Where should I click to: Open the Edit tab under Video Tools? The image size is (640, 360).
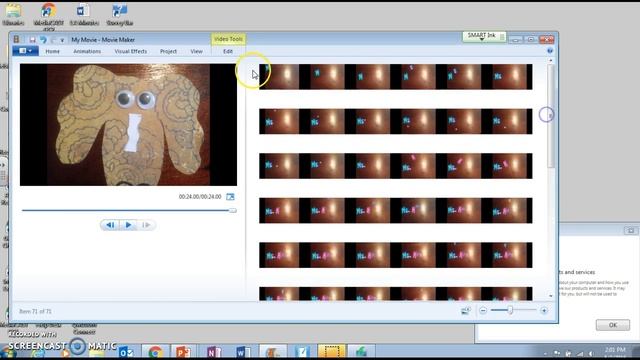click(x=228, y=51)
